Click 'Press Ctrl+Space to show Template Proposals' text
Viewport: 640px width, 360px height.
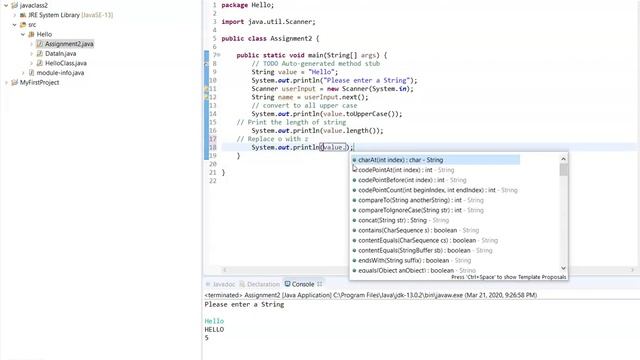(x=509, y=277)
